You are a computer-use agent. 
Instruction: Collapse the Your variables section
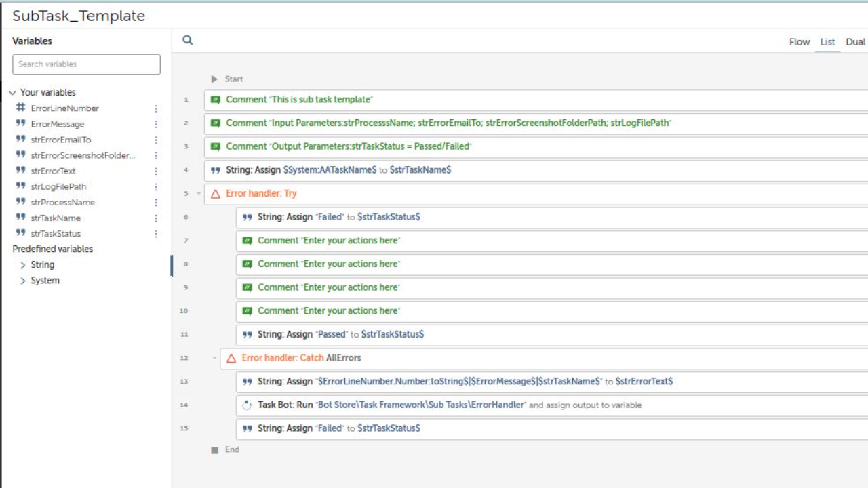pos(12,93)
